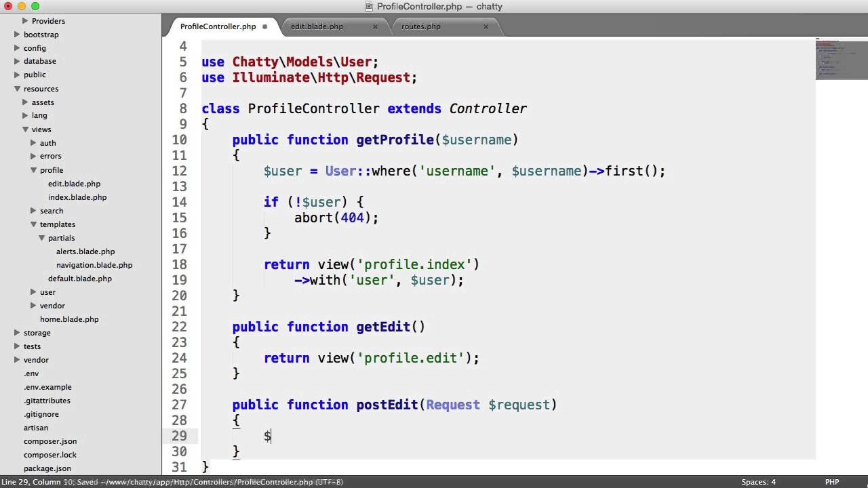Open home.blade.php file
868x488 pixels.
(x=69, y=319)
